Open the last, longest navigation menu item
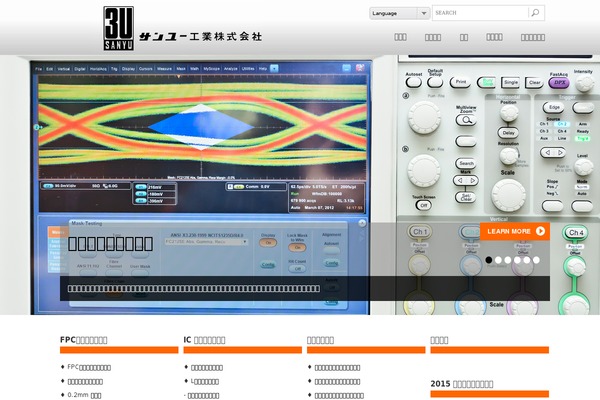The height and width of the screenshot is (400, 600). [x=533, y=37]
